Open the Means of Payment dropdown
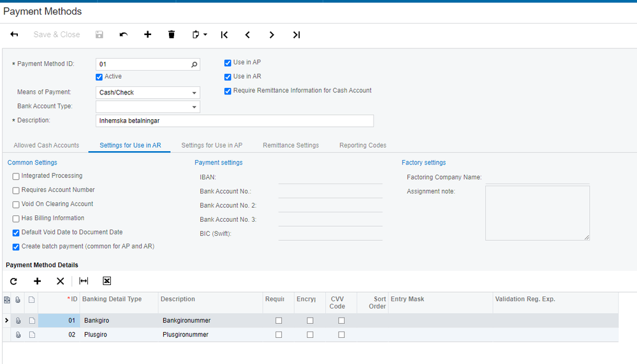Viewport: 637px width, 364px height. pos(194,92)
